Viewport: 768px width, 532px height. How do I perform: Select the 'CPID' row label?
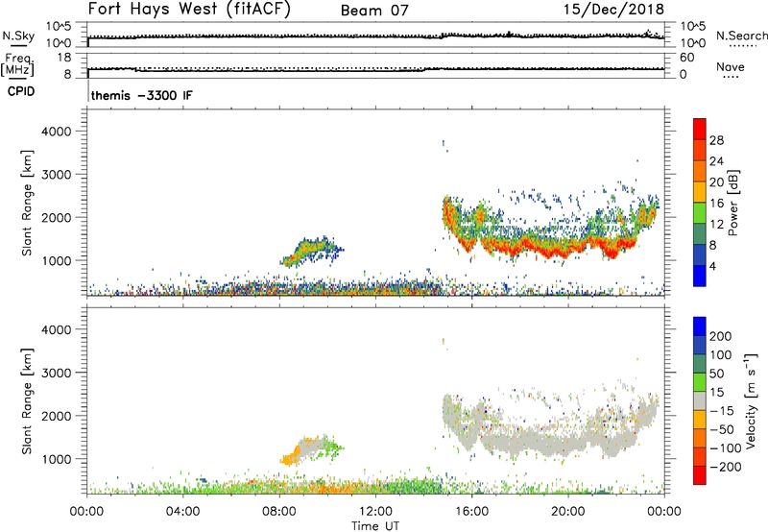[x=21, y=91]
